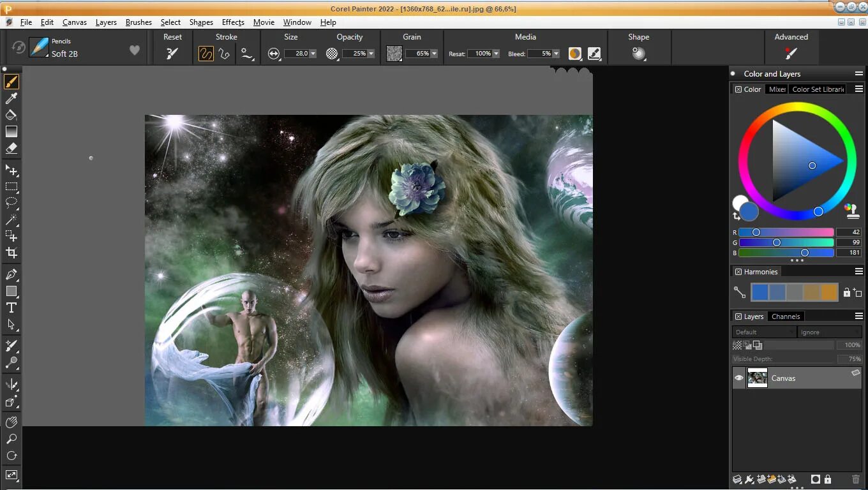
Task: Activate the Text tool
Action: tap(11, 308)
